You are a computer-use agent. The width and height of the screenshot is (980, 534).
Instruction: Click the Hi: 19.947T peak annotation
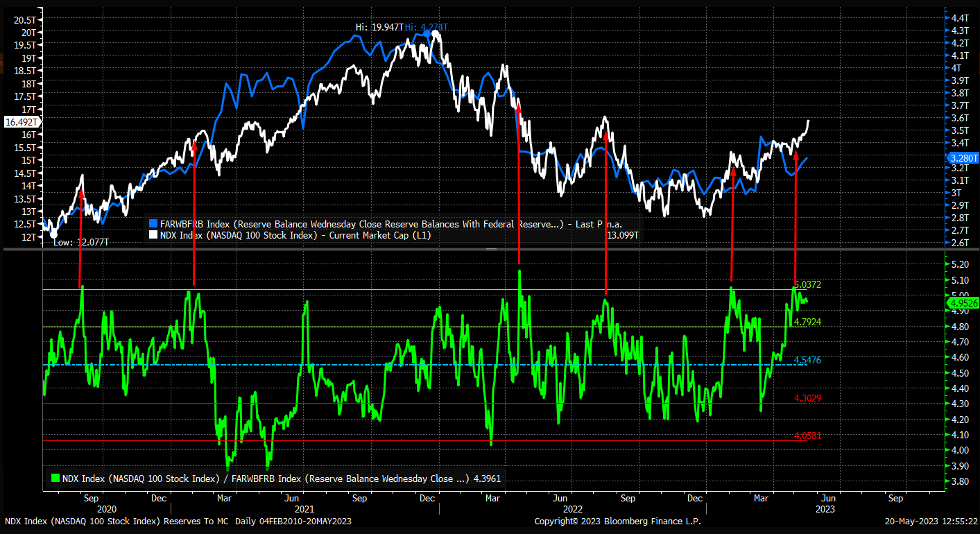coord(379,26)
